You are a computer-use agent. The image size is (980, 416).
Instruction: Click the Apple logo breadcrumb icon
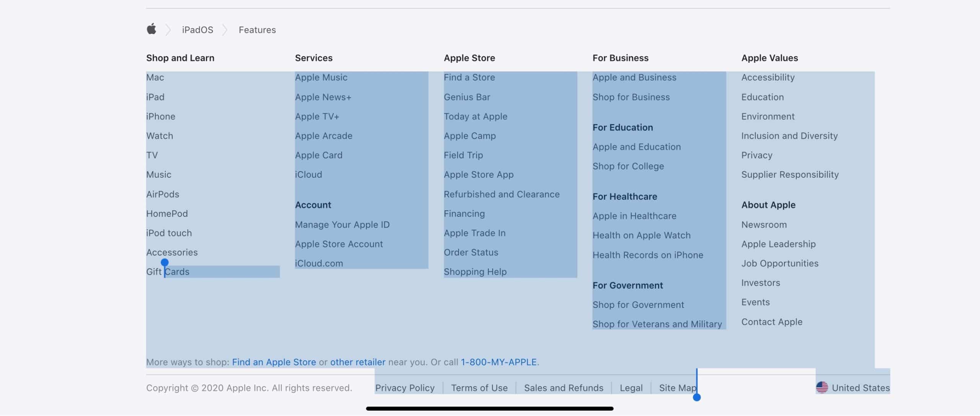(x=152, y=29)
